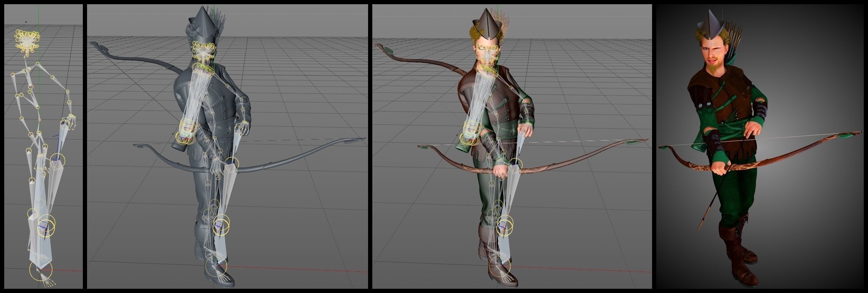The width and height of the screenshot is (868, 293).
Task: Click the foot controller circle on gray model
Action: (216, 266)
